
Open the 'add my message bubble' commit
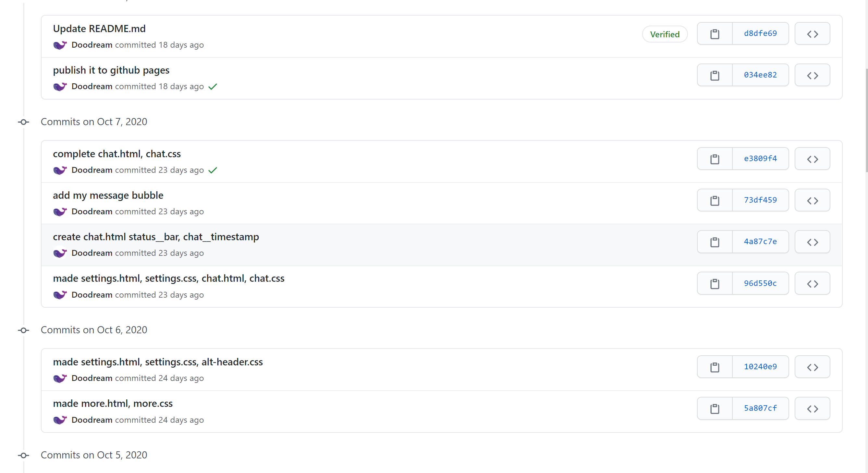point(108,195)
